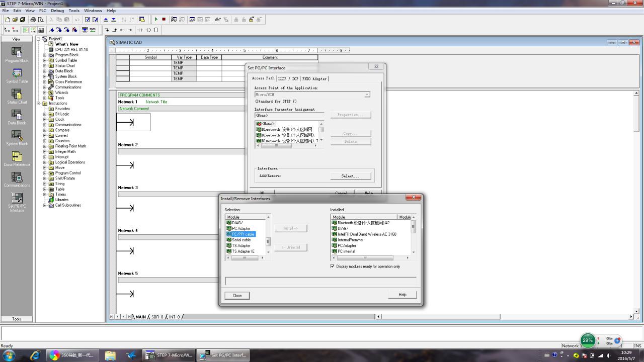Collapse the Instructions tree node

click(39, 104)
